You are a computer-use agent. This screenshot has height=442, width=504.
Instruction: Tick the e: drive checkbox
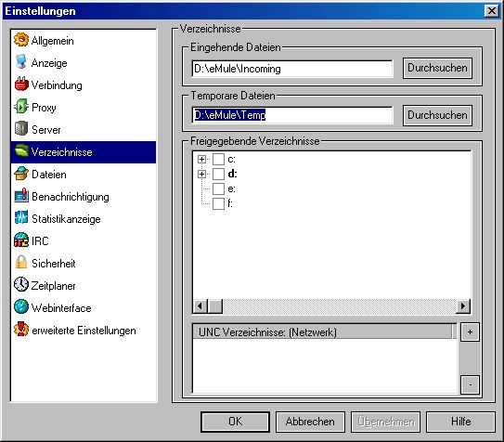[218, 188]
